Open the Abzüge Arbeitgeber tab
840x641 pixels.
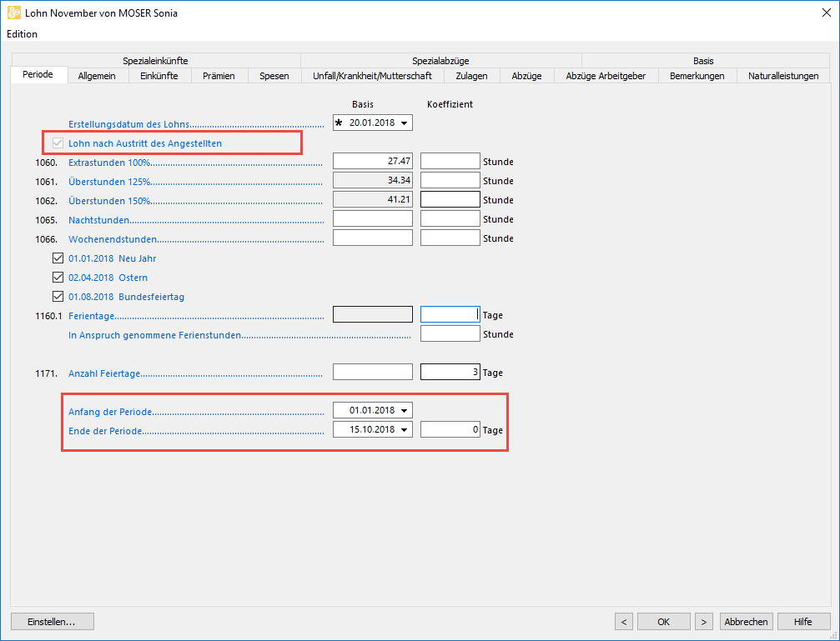tap(606, 76)
